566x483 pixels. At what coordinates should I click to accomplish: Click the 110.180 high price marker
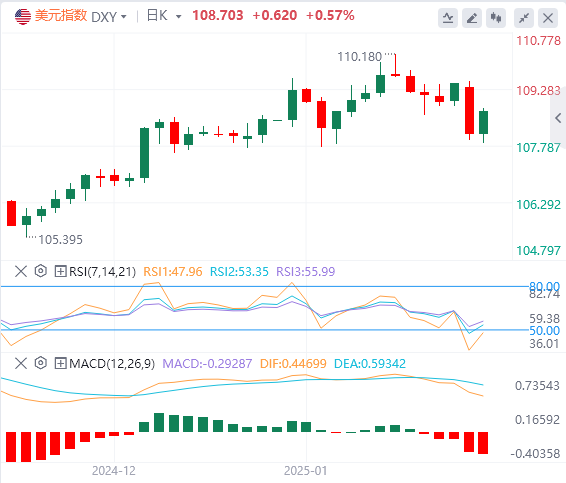coord(359,57)
